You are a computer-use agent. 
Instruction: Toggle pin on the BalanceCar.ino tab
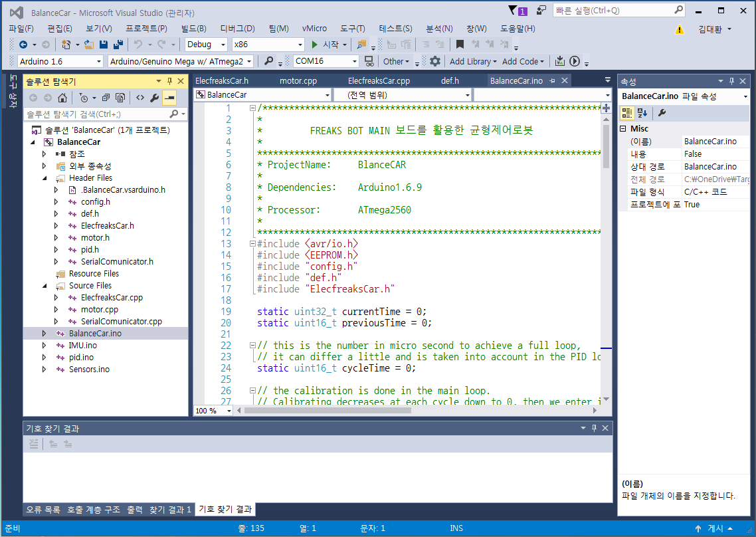click(553, 80)
